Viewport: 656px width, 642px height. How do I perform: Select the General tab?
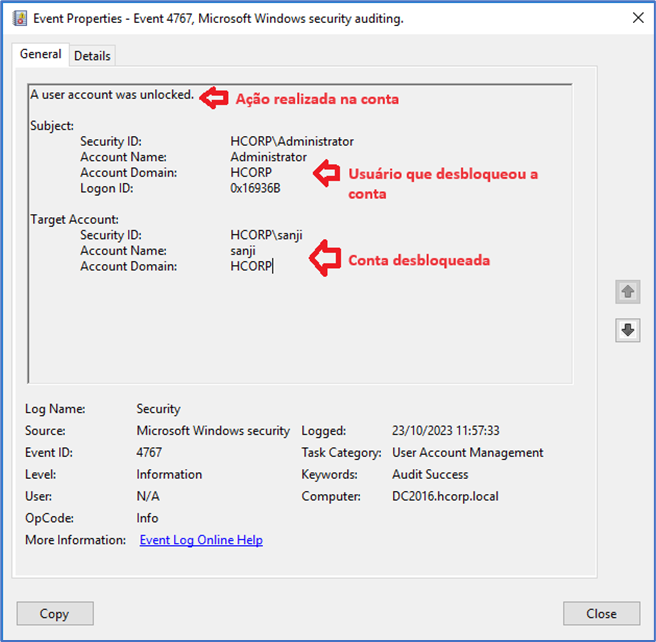41,55
